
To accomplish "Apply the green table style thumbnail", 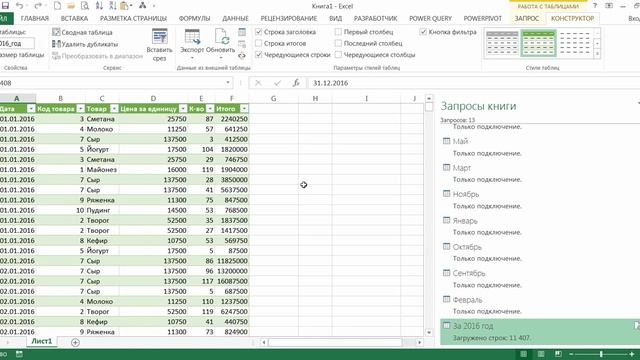I will (x=538, y=43).
